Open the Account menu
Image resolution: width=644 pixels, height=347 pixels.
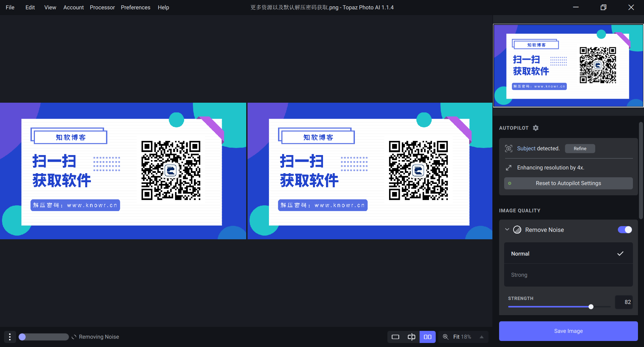click(73, 7)
